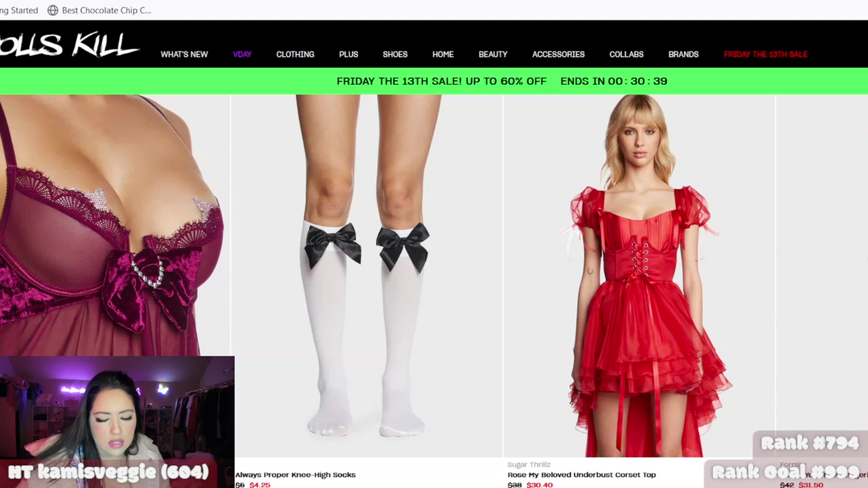Viewport: 868px width, 488px height.
Task: Open the Beauty menu
Action: pos(493,54)
